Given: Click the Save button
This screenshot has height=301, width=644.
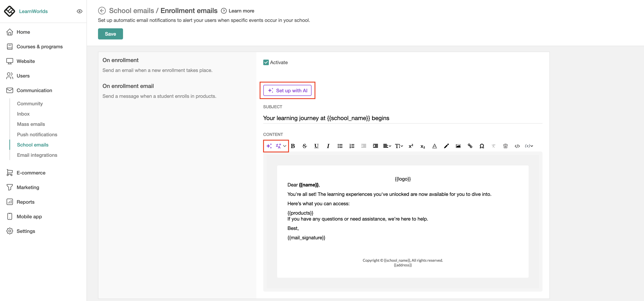Looking at the screenshot, I should coord(110,34).
